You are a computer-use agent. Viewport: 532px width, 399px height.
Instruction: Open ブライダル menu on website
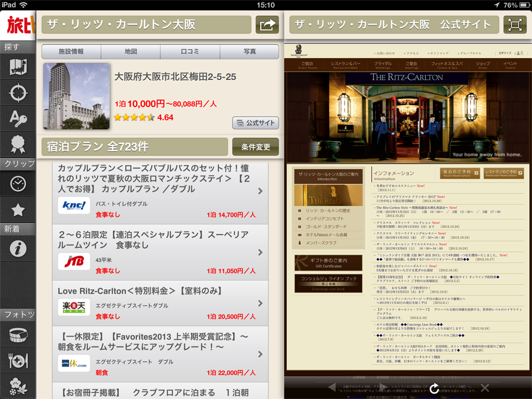(383, 65)
